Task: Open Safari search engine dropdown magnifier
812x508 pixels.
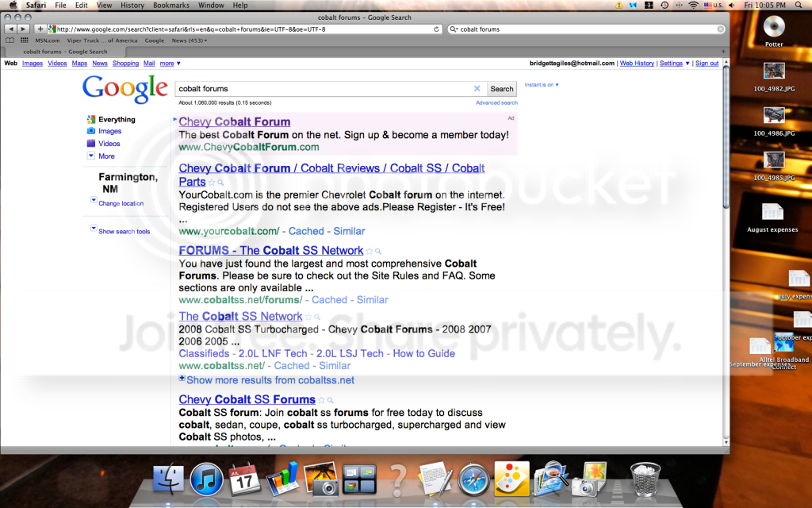Action: point(454,29)
